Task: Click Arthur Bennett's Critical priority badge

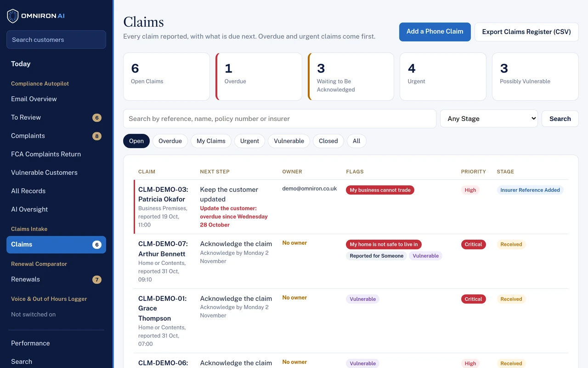Action: (473, 244)
